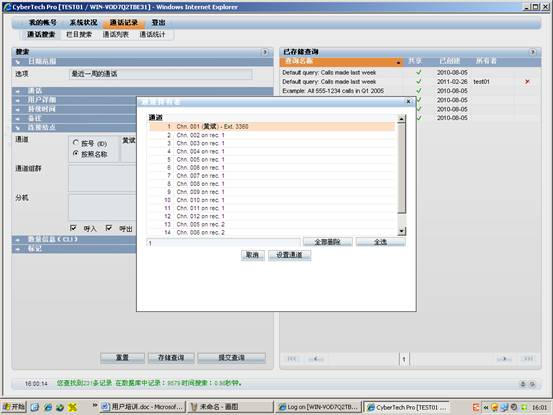Jump to the first page of saved queries
The width and height of the screenshot is (553, 415).
coord(292,359)
